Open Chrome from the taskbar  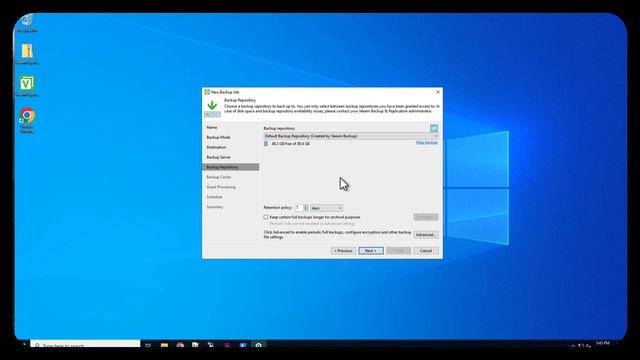(x=180, y=345)
